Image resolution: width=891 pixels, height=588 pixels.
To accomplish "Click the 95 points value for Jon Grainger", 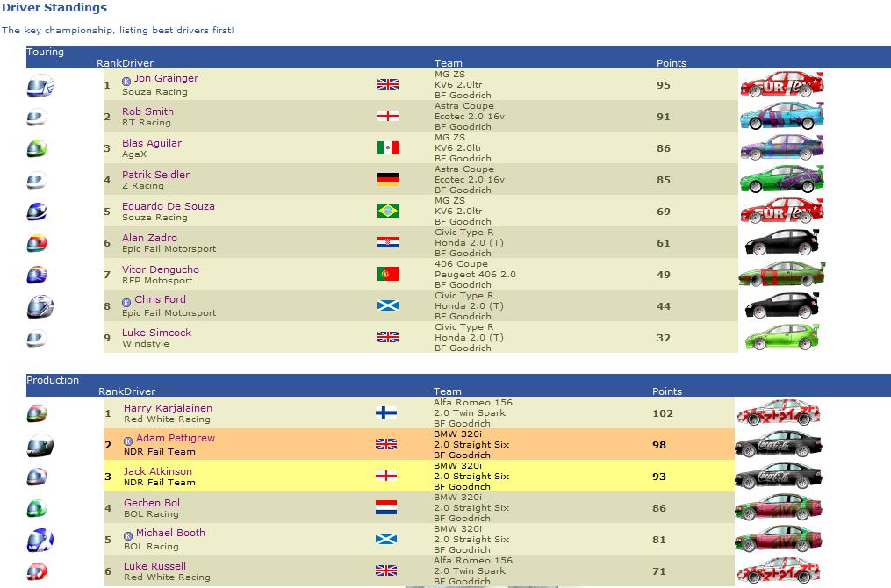I will click(x=663, y=85).
